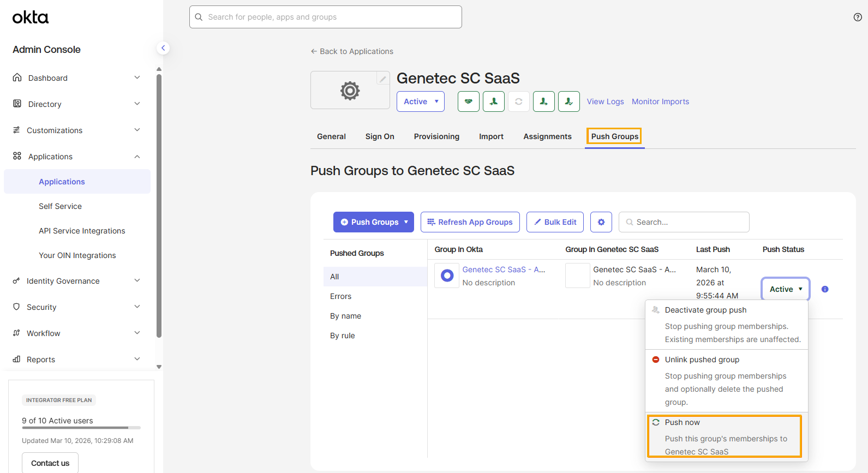The height and width of the screenshot is (473, 868).
Task: Click the Okta group circle icon in the row
Action: tap(447, 276)
